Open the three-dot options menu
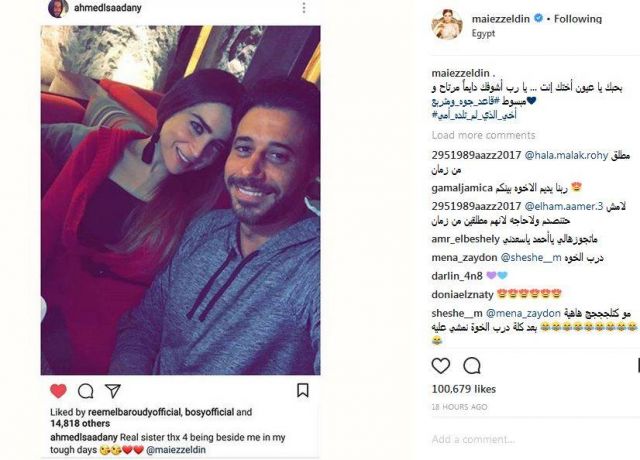 (x=304, y=8)
